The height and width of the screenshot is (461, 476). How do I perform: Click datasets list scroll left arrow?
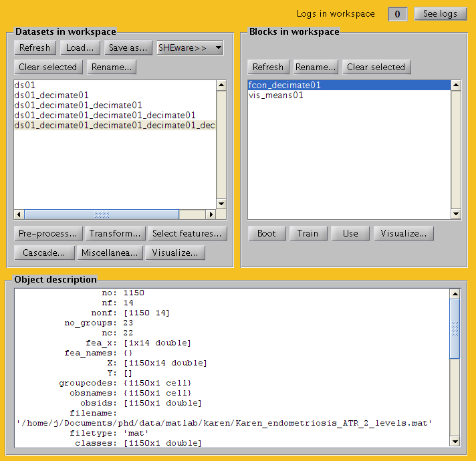pyautogui.click(x=19, y=214)
